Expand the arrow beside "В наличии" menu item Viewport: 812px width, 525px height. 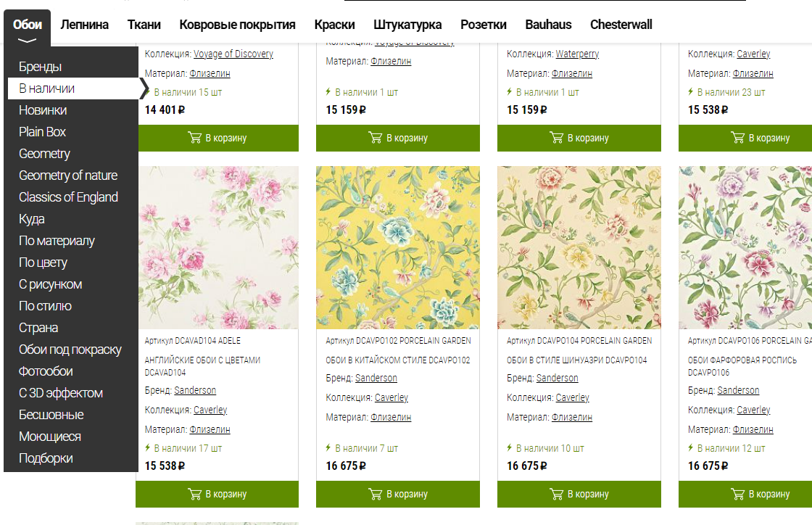144,88
